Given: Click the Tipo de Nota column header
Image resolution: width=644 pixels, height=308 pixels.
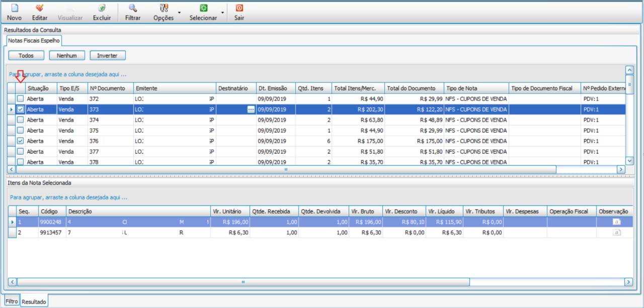Looking at the screenshot, I should pyautogui.click(x=476, y=88).
